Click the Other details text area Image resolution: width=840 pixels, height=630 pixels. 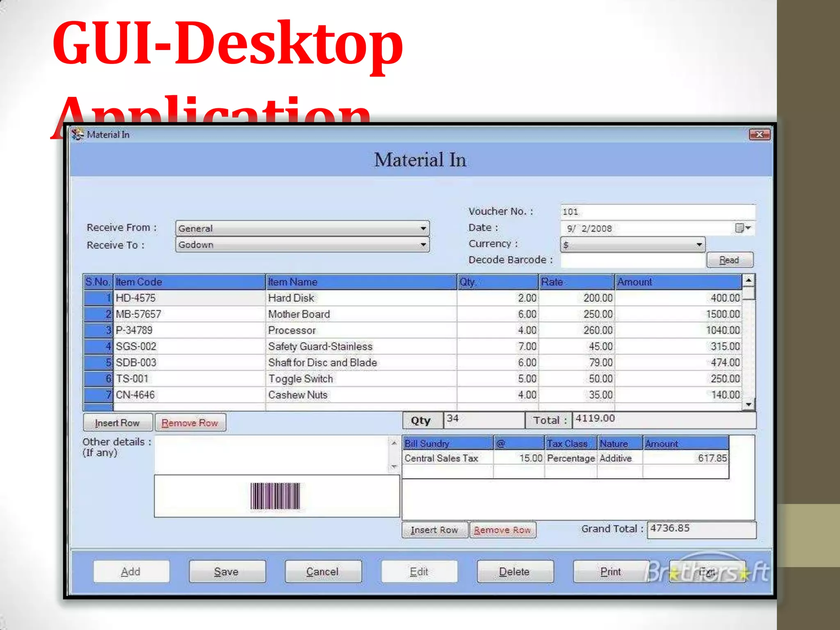click(x=271, y=454)
